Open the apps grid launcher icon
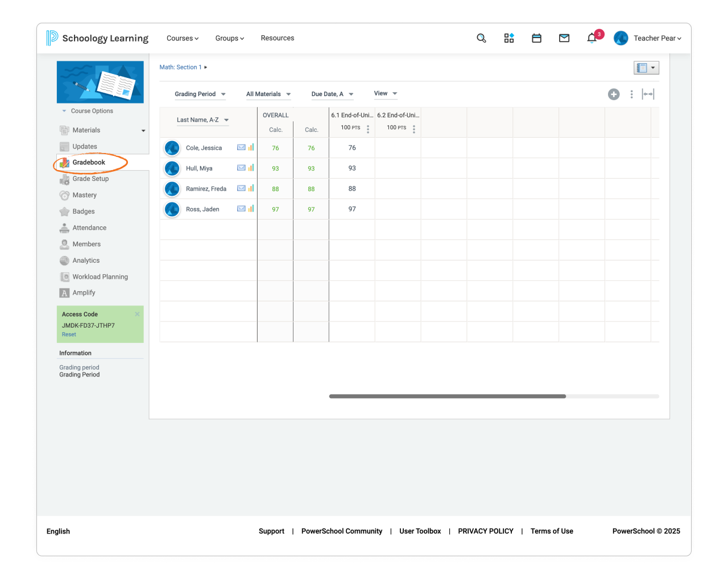This screenshot has height=579, width=728. (x=509, y=38)
